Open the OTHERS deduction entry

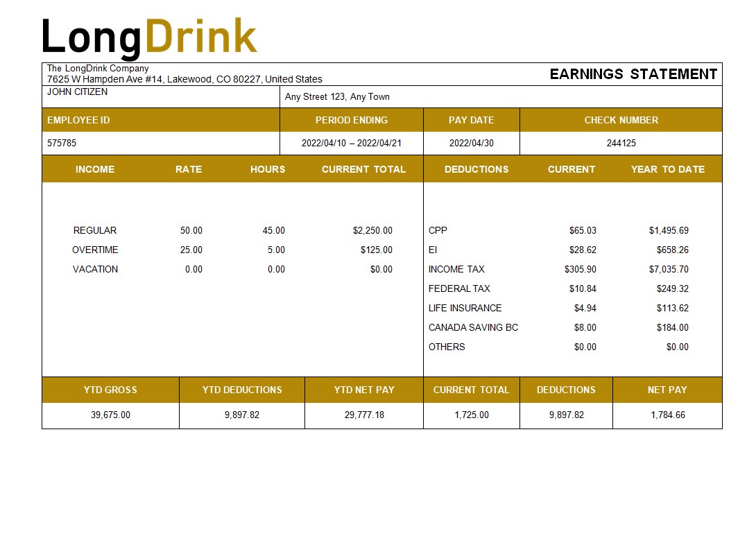tap(448, 347)
